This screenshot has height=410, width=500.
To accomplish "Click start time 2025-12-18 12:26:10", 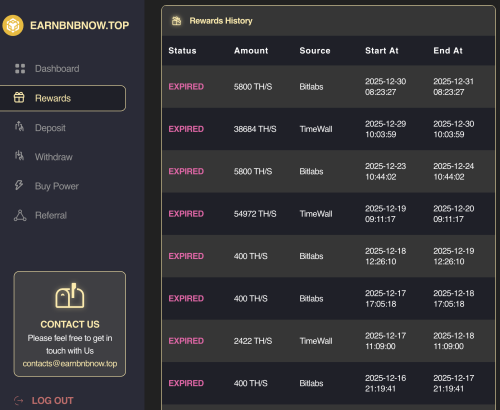I will [x=385, y=256].
